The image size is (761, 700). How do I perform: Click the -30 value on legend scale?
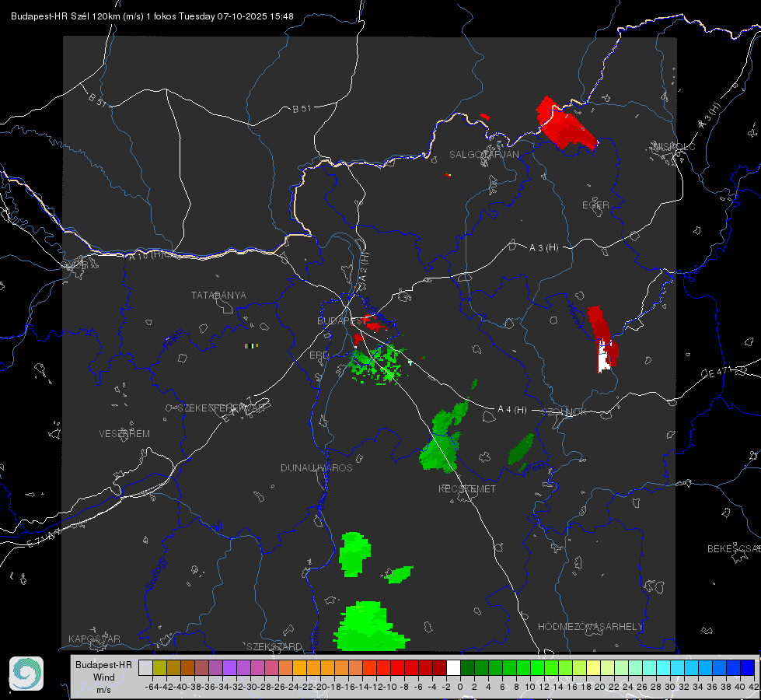click(x=250, y=687)
